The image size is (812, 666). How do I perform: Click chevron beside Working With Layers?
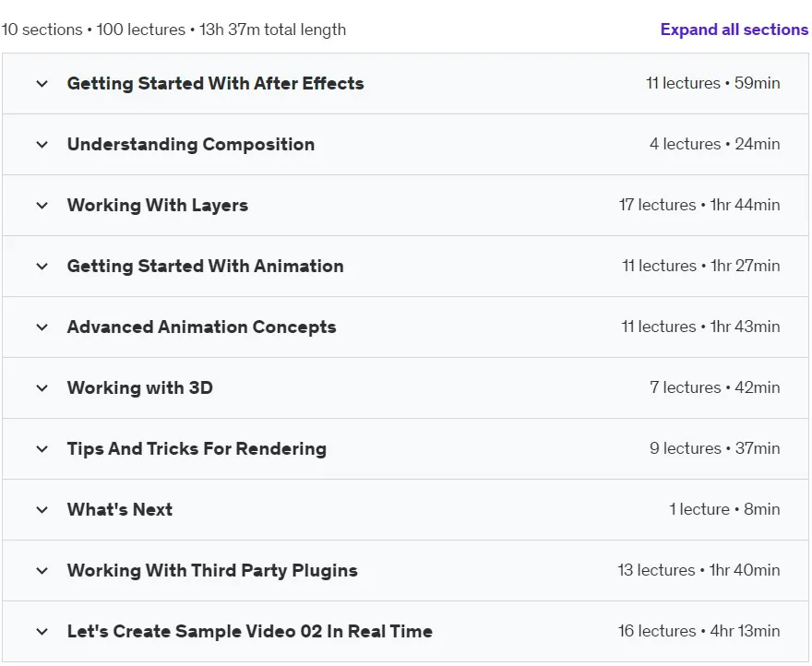pyautogui.click(x=42, y=206)
